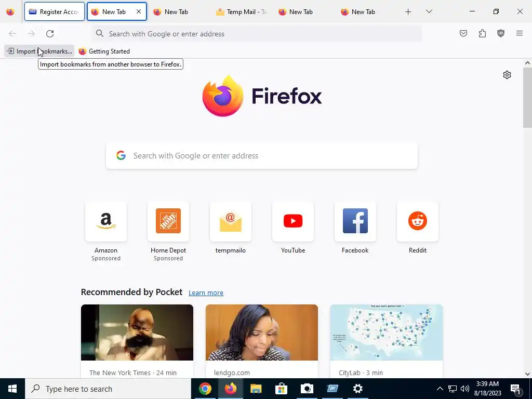Expand the list all tabs dropdown

[429, 11]
